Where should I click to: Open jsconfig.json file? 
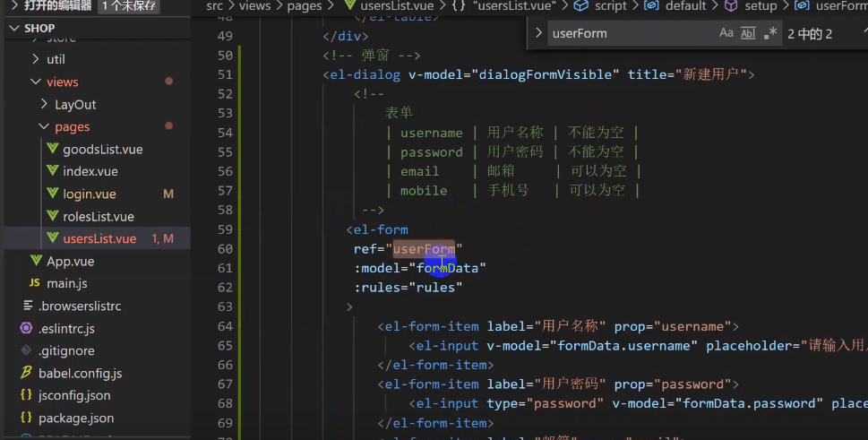74,396
